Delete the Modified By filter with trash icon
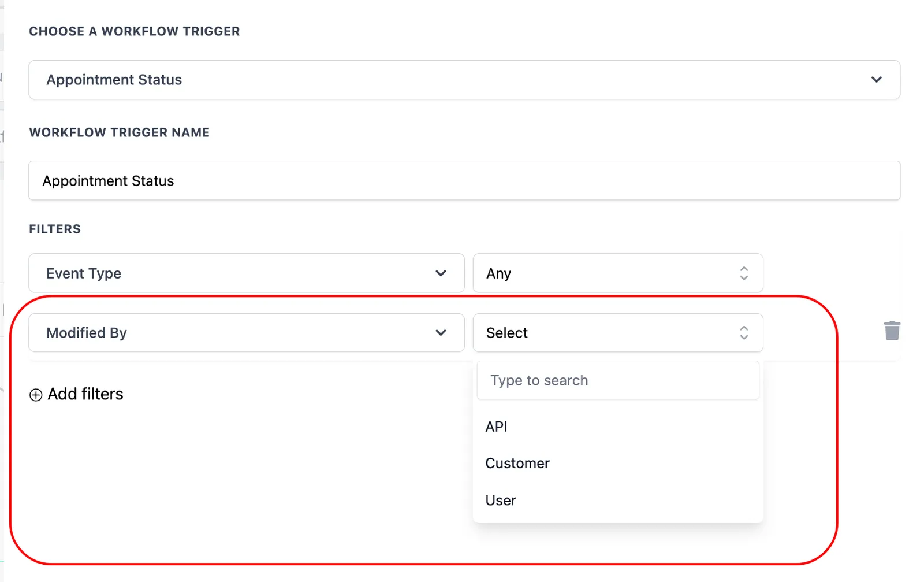Screen dimensions: 924x582 (x=892, y=331)
